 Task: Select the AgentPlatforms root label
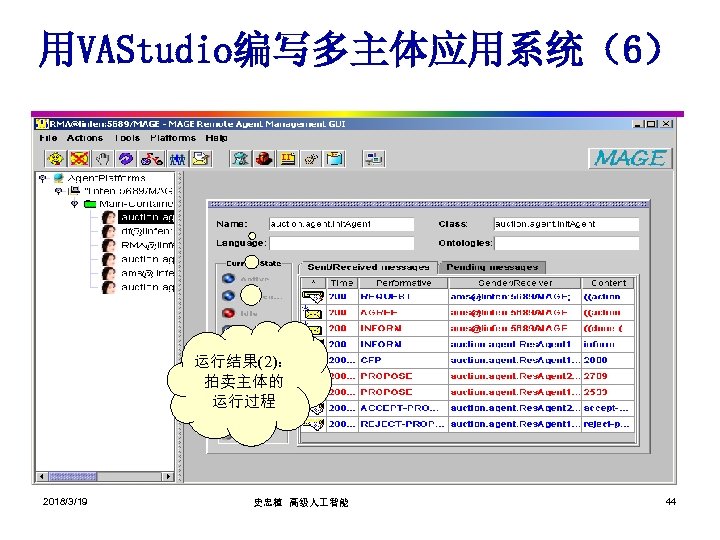106,178
